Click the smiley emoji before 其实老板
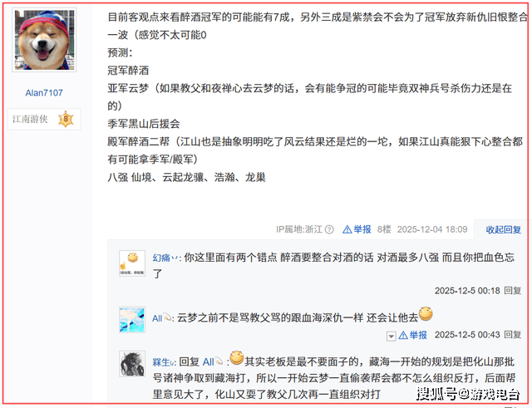The height and width of the screenshot is (408, 532). [x=237, y=358]
